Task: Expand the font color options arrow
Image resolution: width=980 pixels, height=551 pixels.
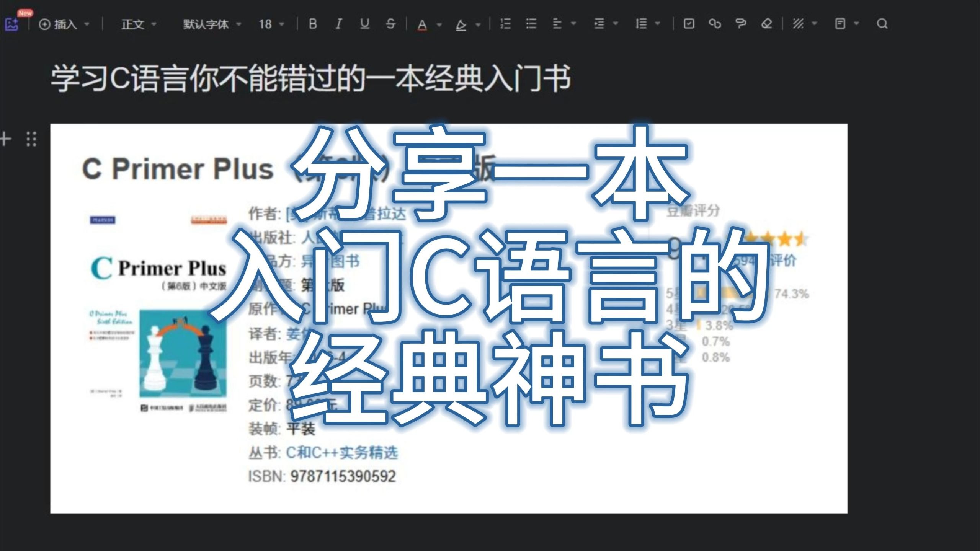Action: point(439,24)
